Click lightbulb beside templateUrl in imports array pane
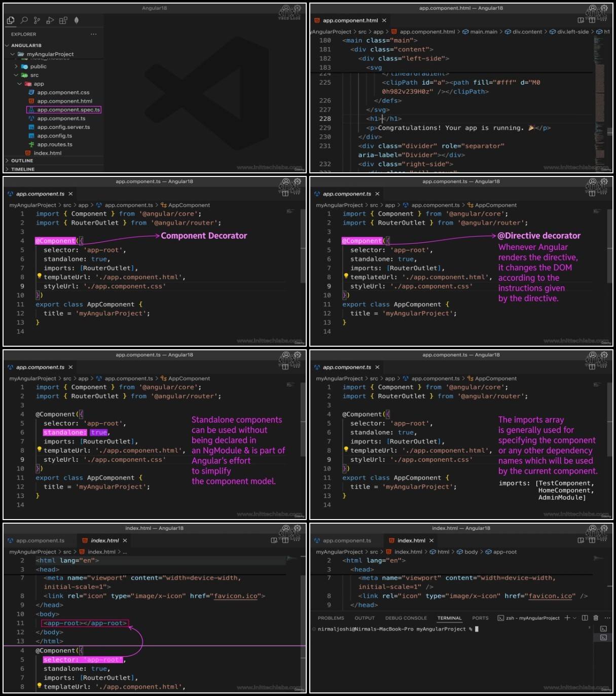616x696 pixels. pos(346,450)
